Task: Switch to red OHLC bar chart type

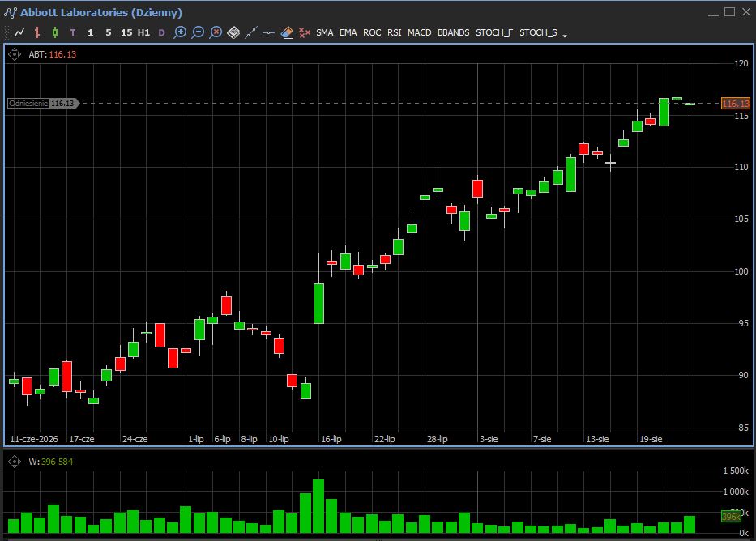Action: [x=37, y=32]
